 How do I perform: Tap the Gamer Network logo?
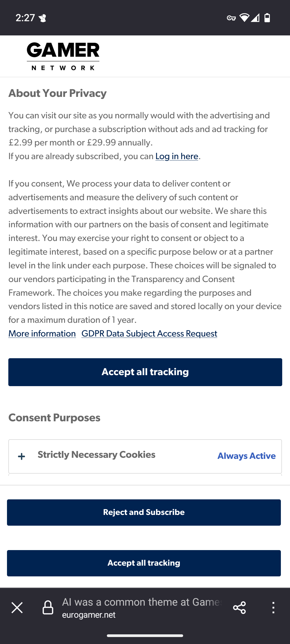click(63, 56)
